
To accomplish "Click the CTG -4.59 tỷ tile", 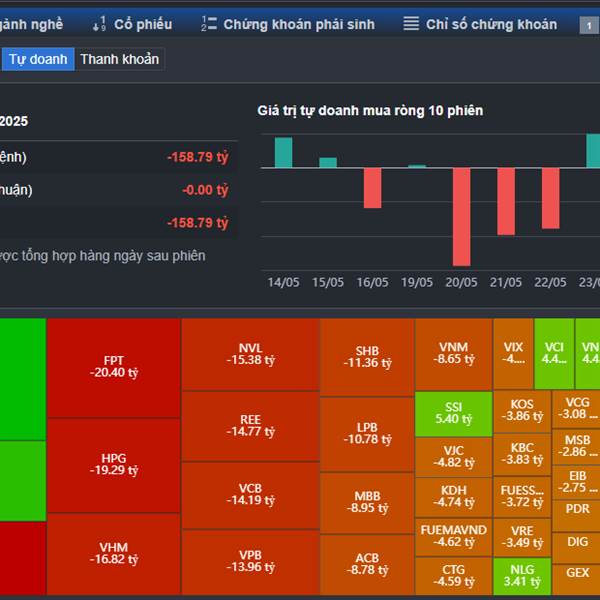I will tap(453, 576).
